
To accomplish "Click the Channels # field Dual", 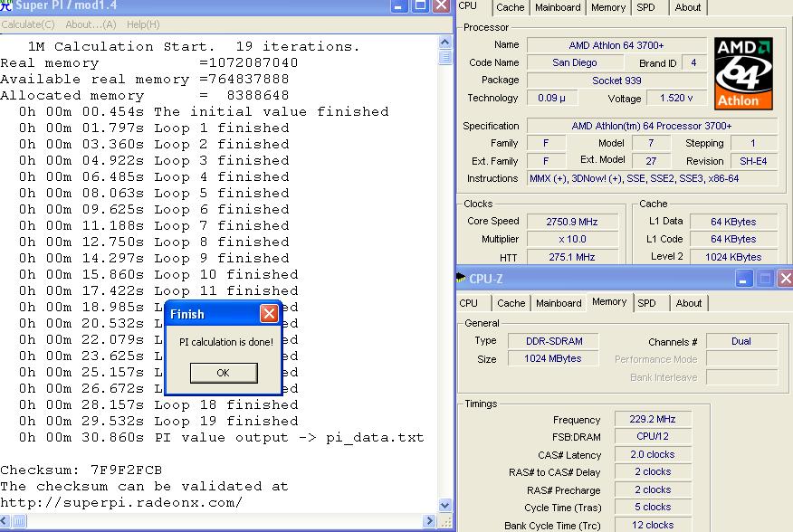I will [x=741, y=341].
